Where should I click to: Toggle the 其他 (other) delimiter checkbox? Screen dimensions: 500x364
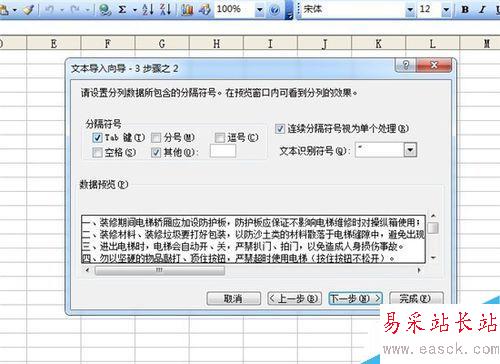pos(156,152)
